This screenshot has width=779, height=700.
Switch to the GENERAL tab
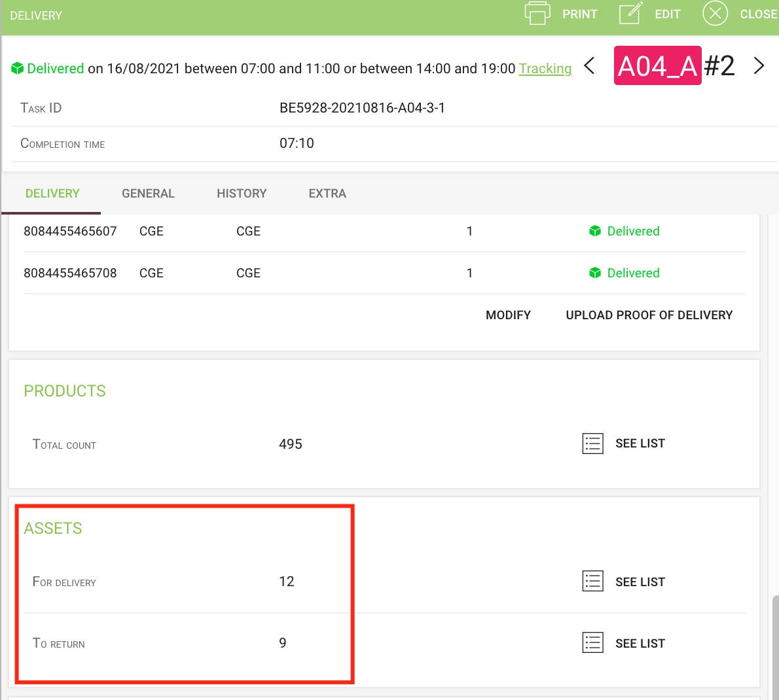[148, 194]
